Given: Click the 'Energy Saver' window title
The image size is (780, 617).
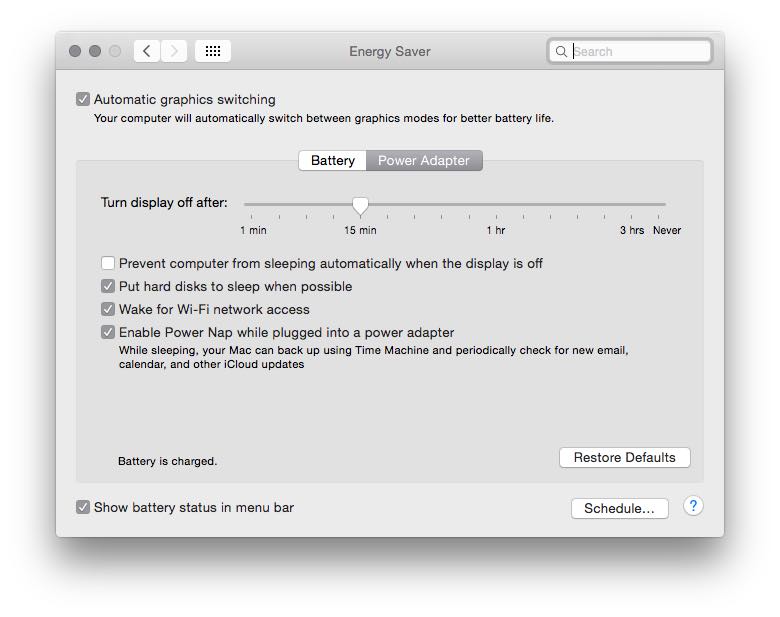Looking at the screenshot, I should pyautogui.click(x=390, y=51).
